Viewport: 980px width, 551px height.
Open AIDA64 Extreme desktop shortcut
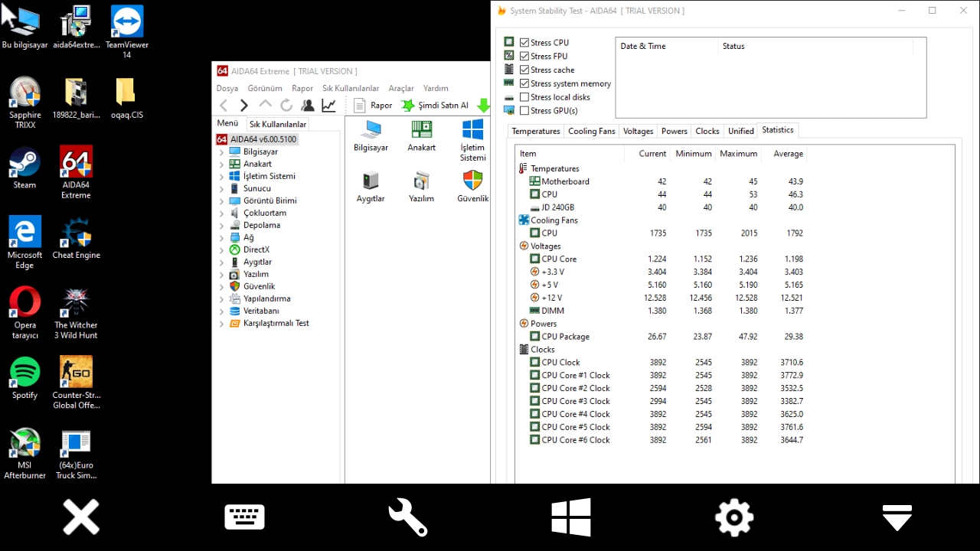tap(76, 172)
